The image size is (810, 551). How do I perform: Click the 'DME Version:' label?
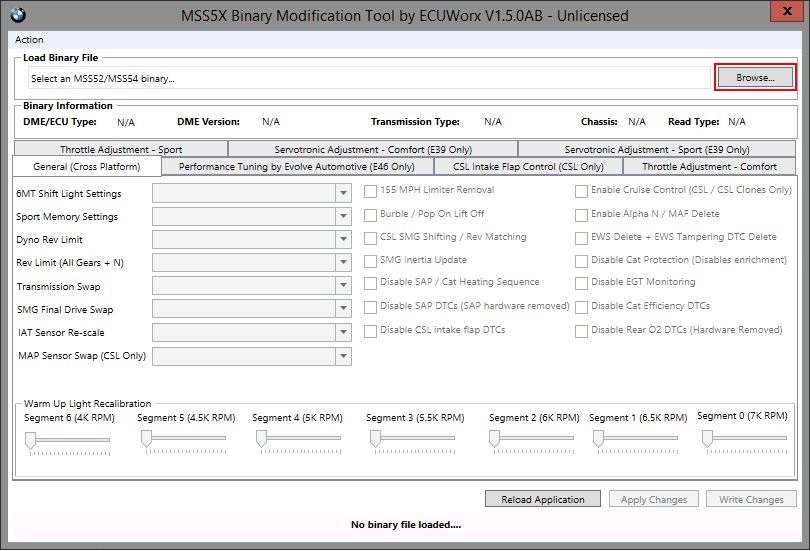pyautogui.click(x=208, y=122)
